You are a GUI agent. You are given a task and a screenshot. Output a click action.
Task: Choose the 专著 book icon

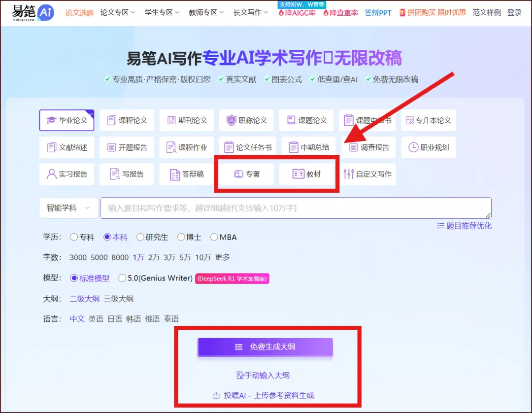[x=238, y=174]
